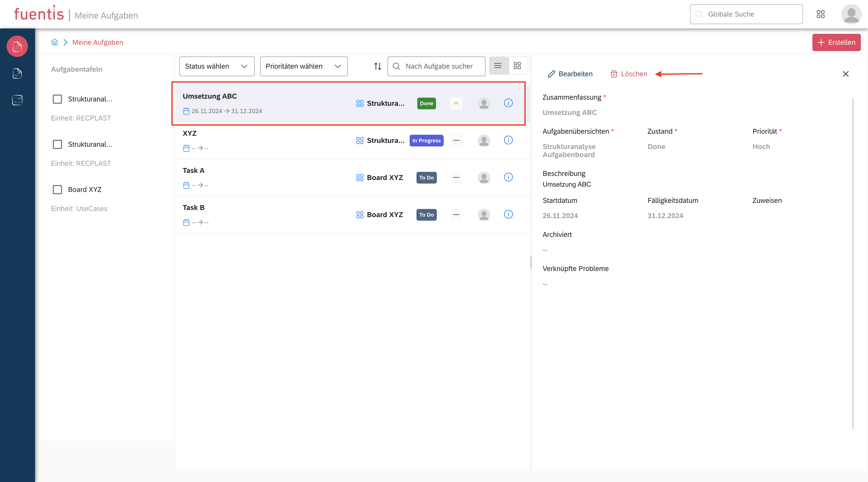
Task: Open the Prioritäten wählen dropdown
Action: point(303,66)
